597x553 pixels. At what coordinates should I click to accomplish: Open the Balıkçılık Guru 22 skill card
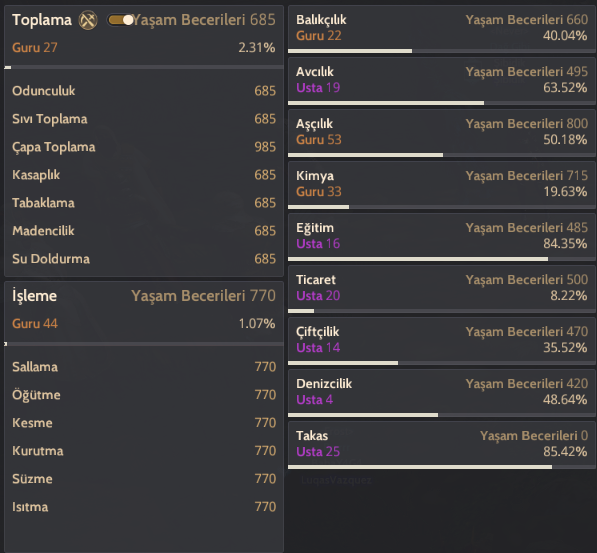[x=442, y=29]
